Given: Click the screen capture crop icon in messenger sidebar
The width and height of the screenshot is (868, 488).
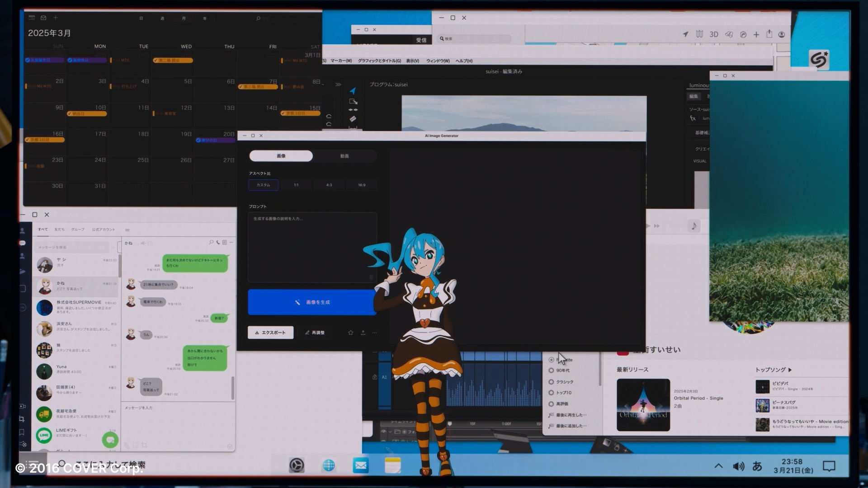Looking at the screenshot, I should tap(22, 419).
